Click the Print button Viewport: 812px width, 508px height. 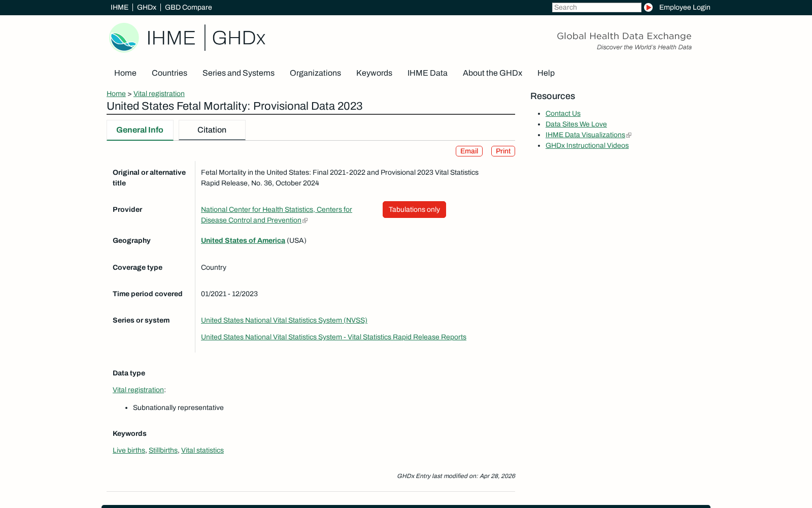pos(503,151)
